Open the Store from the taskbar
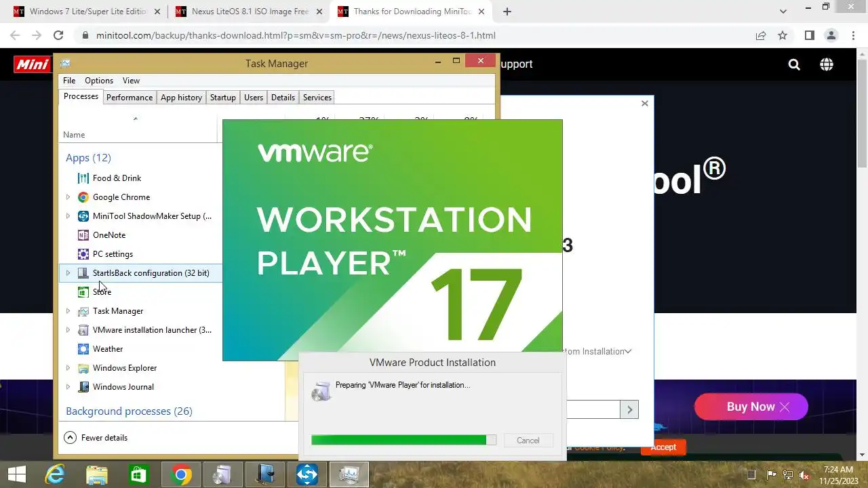868x488 pixels. tap(138, 474)
